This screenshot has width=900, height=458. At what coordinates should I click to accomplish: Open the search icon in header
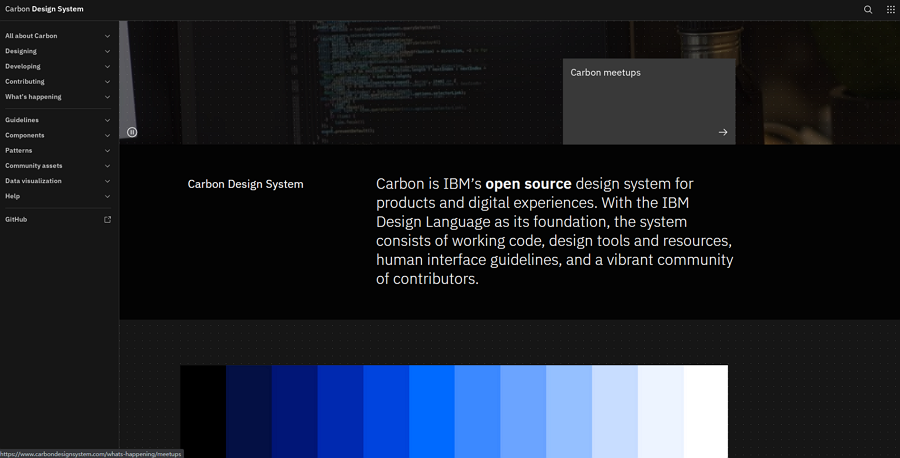pyautogui.click(x=868, y=9)
